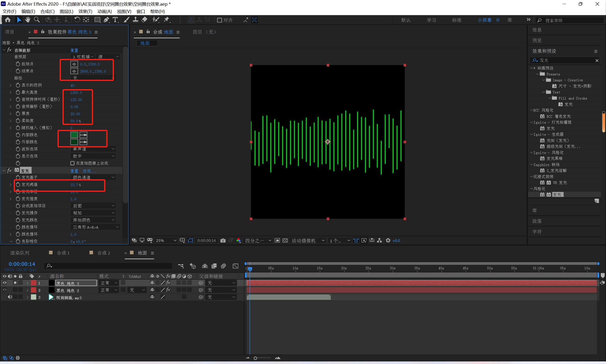Open 发光操作 dropdown 相加
606x364 pixels.
[x=94, y=213]
